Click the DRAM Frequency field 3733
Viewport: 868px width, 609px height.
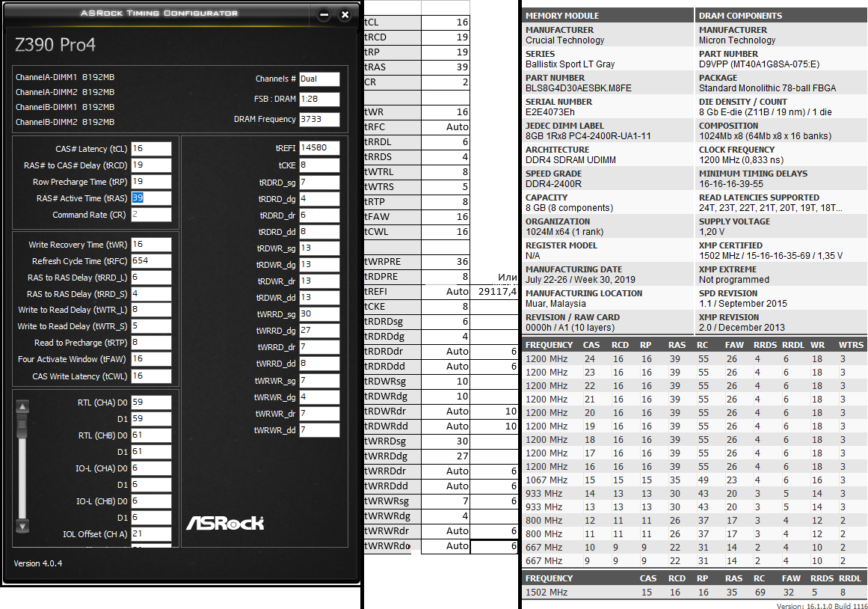pyautogui.click(x=319, y=119)
